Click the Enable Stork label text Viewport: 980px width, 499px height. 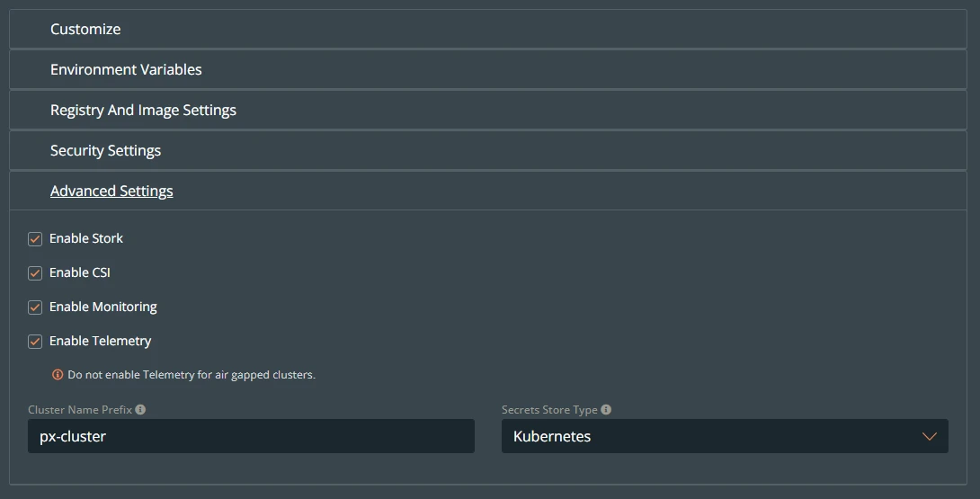[86, 238]
